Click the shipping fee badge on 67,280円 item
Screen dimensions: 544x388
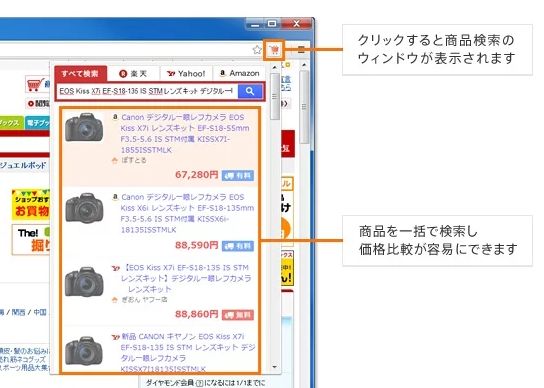tap(238, 175)
